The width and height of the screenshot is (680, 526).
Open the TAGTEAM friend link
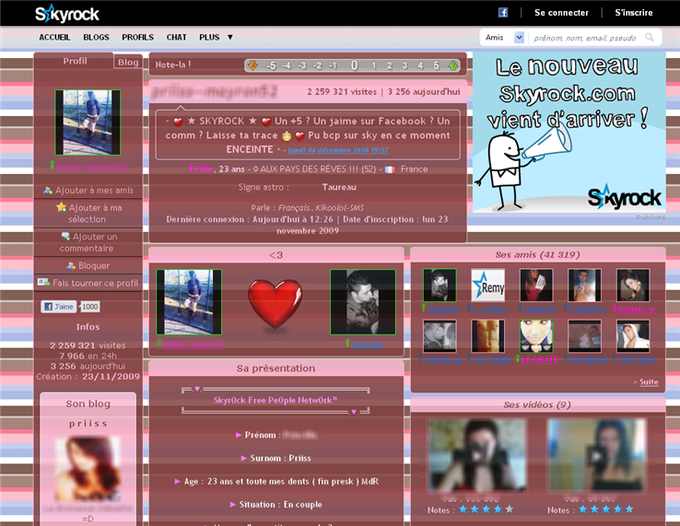click(636, 359)
